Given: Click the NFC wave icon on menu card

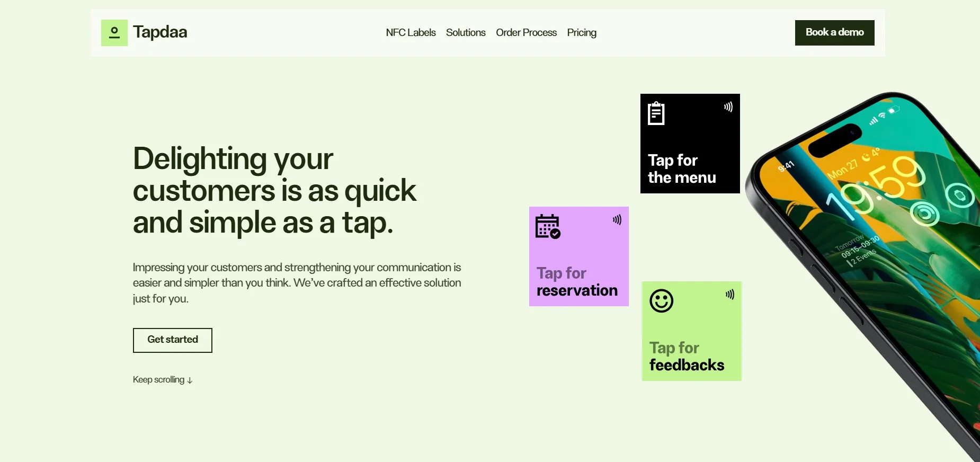Looking at the screenshot, I should [x=728, y=107].
